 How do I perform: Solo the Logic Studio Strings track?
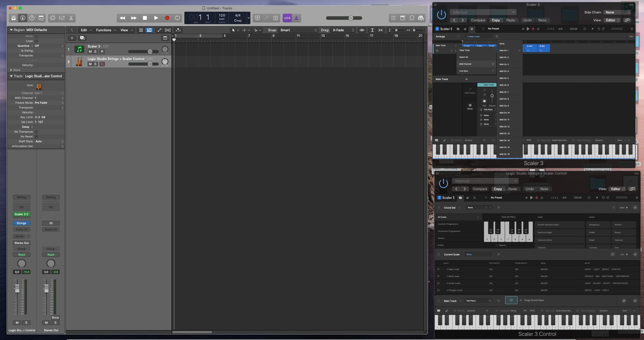95,64
